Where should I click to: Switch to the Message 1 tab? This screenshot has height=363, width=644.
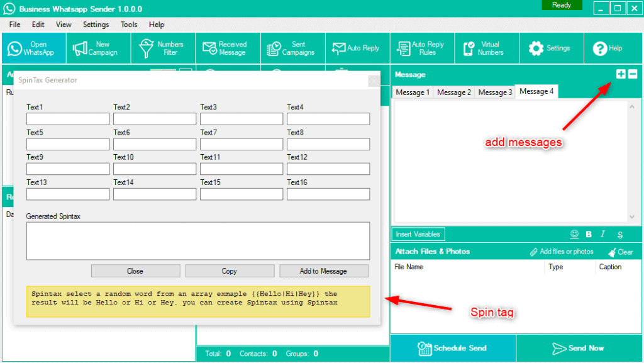click(413, 92)
